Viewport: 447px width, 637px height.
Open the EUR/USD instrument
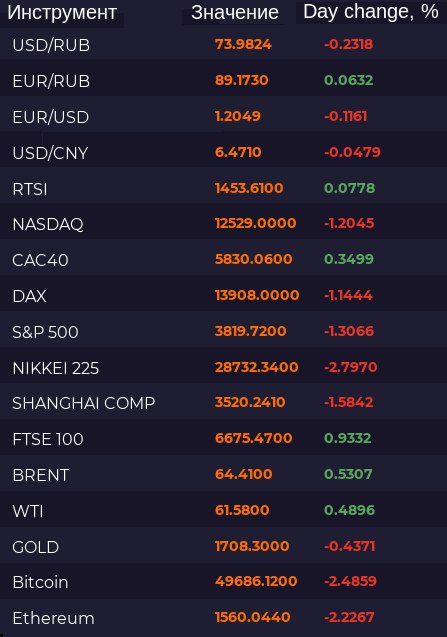click(224, 117)
